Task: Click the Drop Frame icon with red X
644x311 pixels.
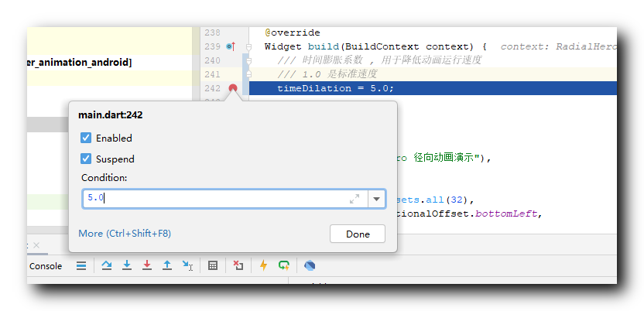Action: (238, 266)
